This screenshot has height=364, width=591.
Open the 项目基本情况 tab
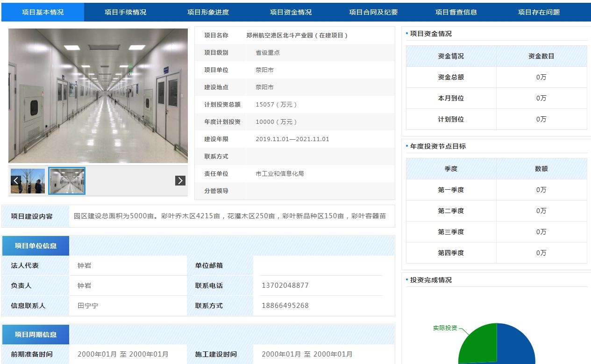tap(43, 12)
